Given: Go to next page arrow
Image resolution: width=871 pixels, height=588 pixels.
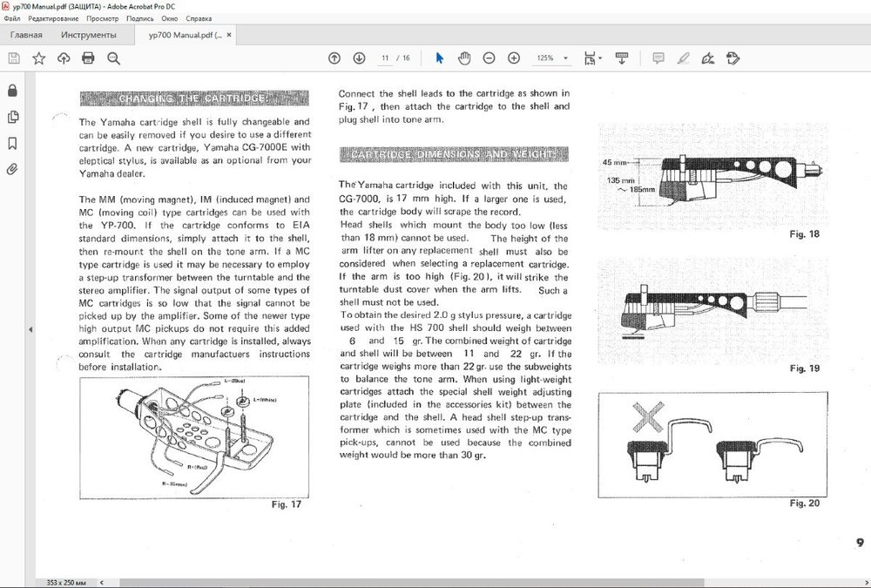Looking at the screenshot, I should 359,57.
